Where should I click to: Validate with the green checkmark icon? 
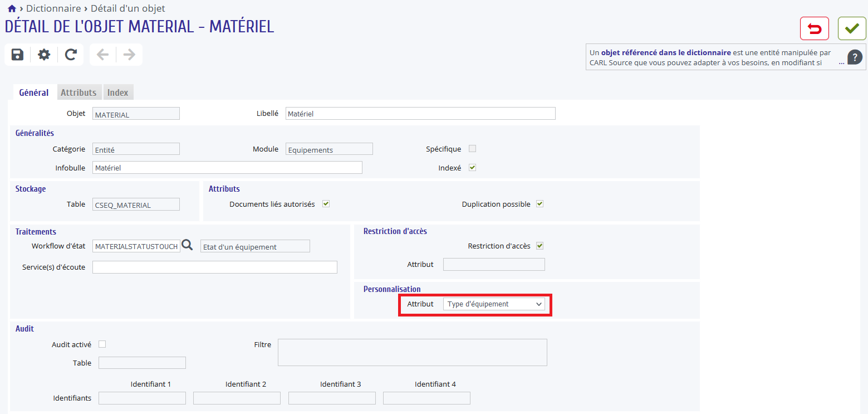tap(852, 28)
